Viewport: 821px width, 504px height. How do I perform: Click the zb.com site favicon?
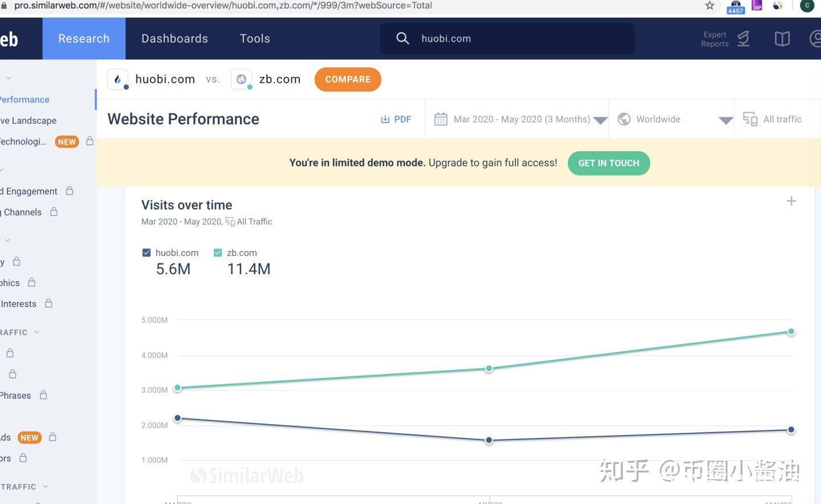(x=242, y=79)
